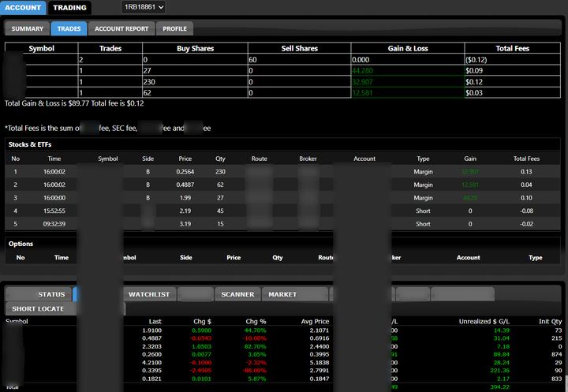The height and width of the screenshot is (392, 568).
Task: Click the Short type in the 2.19 trade row
Action: (x=423, y=211)
